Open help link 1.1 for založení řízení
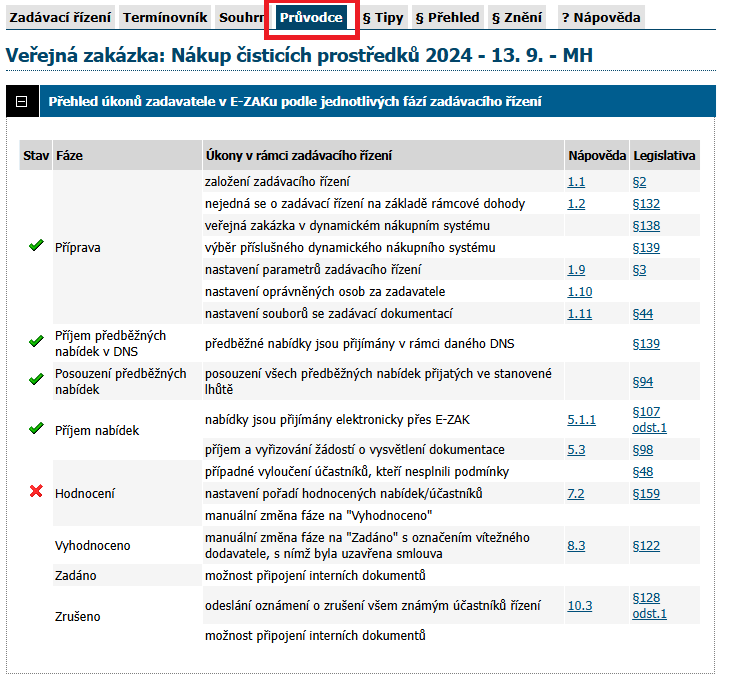Screen dimensions: 731x682 [576, 182]
